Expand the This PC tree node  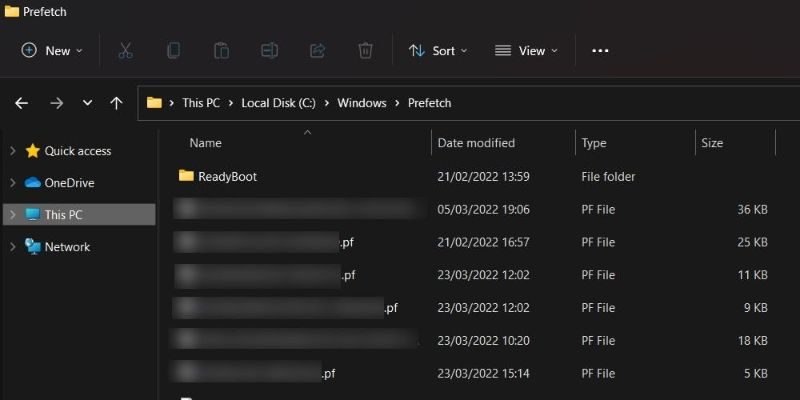[13, 215]
